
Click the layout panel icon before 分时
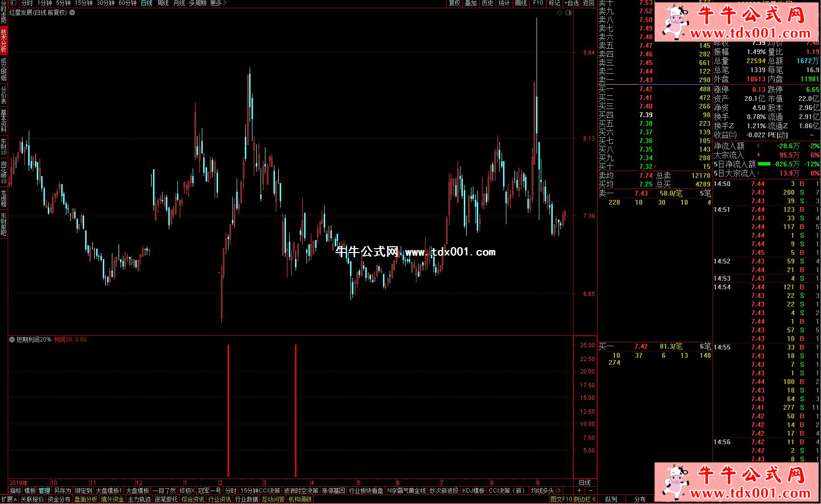click(13, 3)
